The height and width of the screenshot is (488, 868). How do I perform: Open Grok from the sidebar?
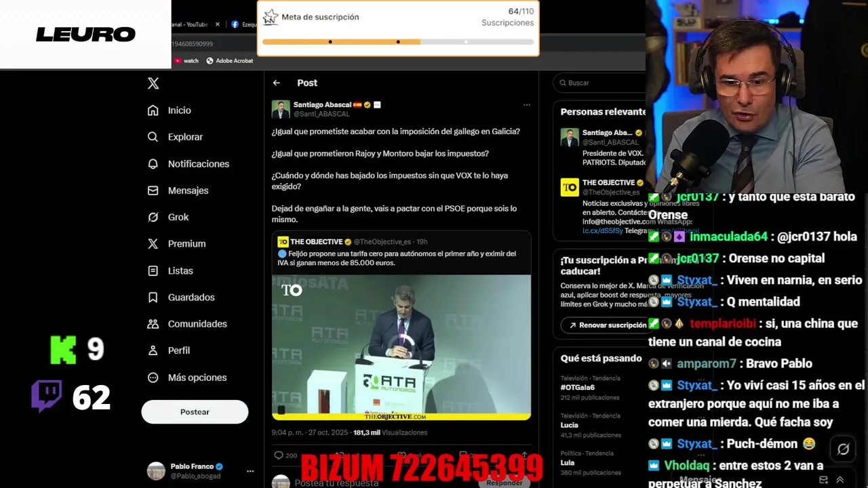click(x=168, y=217)
